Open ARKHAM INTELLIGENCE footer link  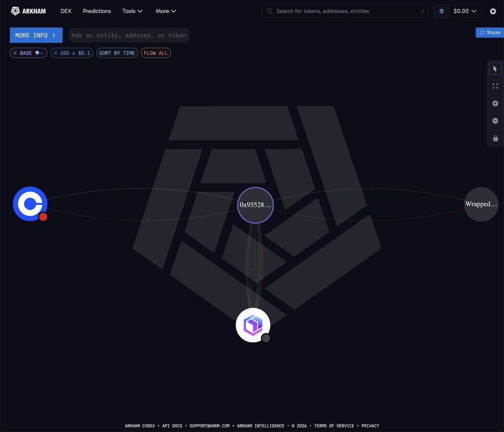click(261, 426)
